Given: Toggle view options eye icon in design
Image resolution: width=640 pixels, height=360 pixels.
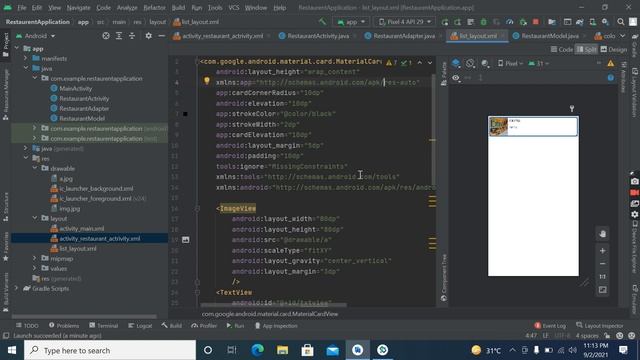Looking at the screenshot, I should click(456, 78).
